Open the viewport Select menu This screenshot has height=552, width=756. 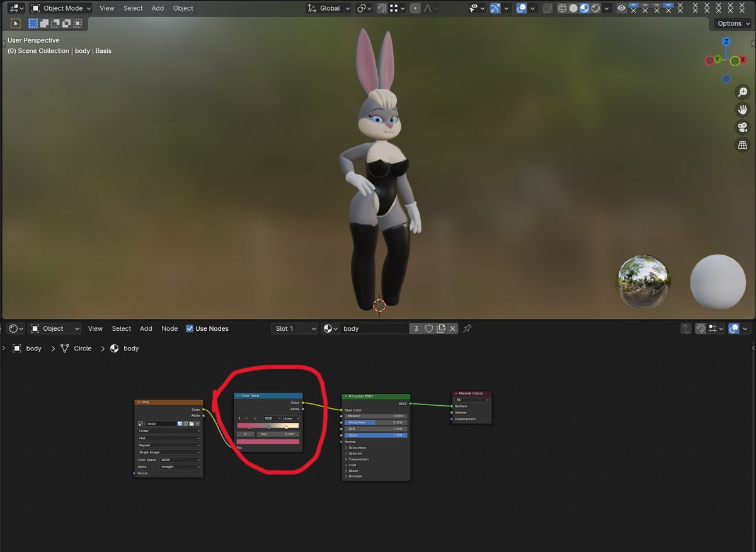pos(133,8)
